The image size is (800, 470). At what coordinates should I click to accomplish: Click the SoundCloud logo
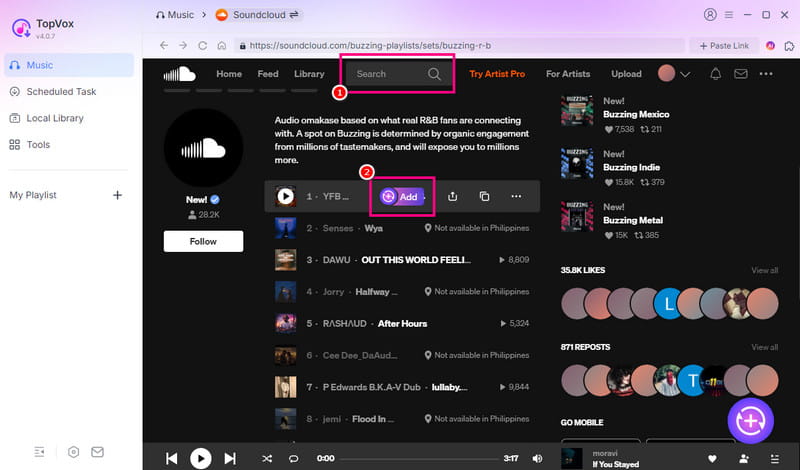coord(180,74)
